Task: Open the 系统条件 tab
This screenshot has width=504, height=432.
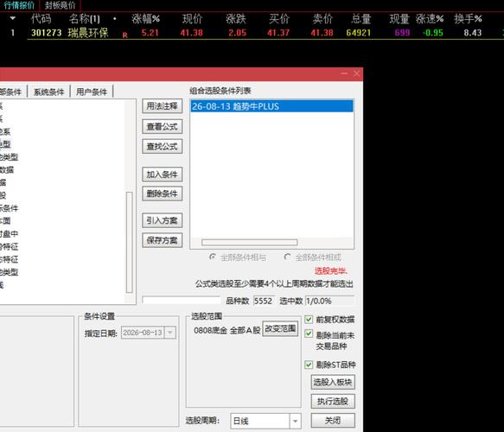Action: (x=49, y=92)
